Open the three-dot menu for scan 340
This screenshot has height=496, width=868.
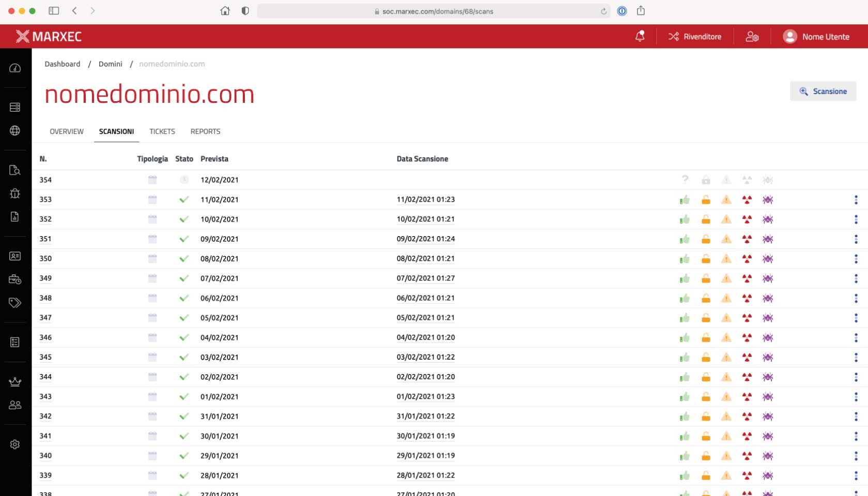pos(856,456)
